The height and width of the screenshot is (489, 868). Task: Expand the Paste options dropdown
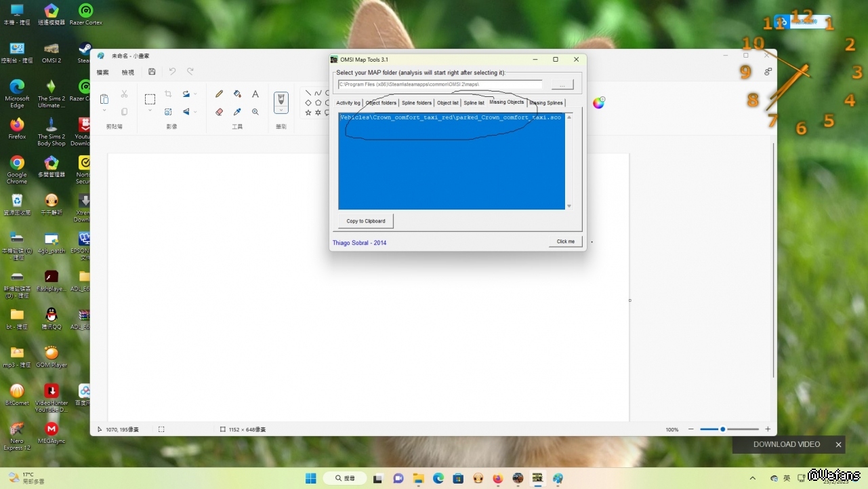tap(104, 111)
